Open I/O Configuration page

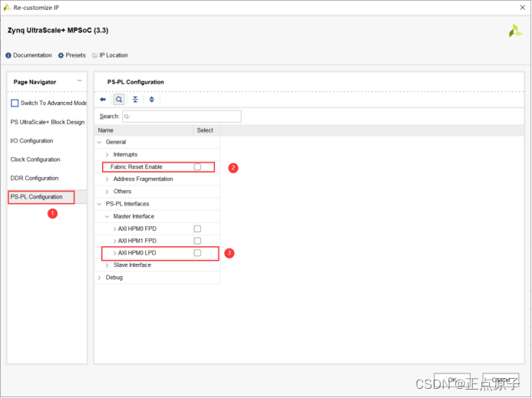[x=31, y=140]
